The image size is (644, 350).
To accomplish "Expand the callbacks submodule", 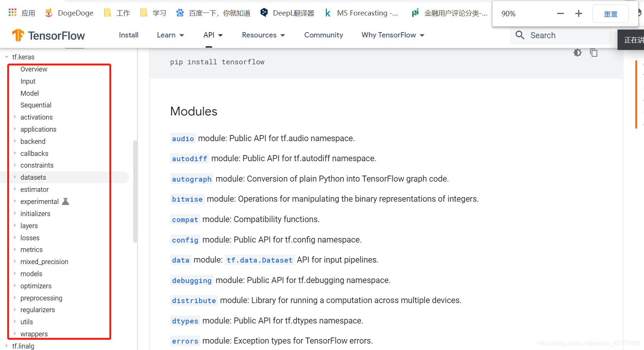I will 15,153.
